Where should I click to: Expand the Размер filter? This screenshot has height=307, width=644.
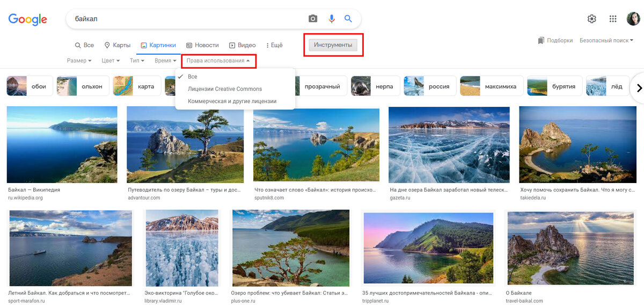click(x=79, y=61)
